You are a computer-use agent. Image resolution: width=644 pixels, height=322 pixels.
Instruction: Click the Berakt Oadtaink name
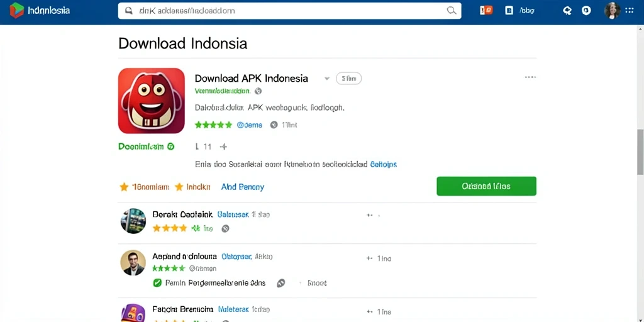point(182,214)
